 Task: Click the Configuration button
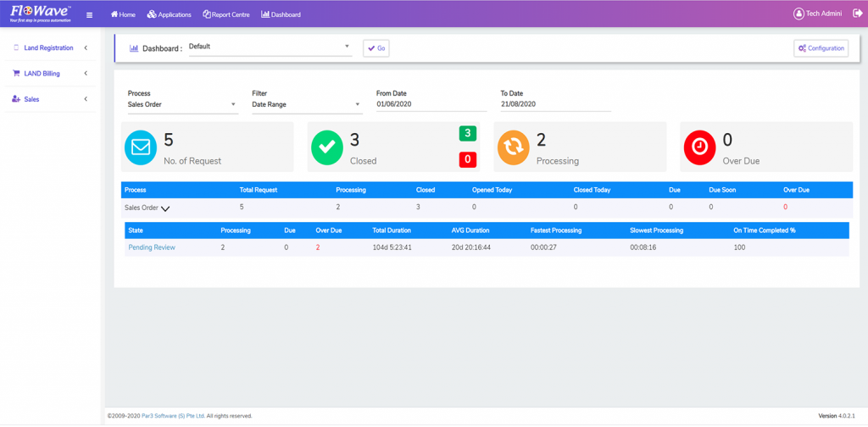[821, 48]
